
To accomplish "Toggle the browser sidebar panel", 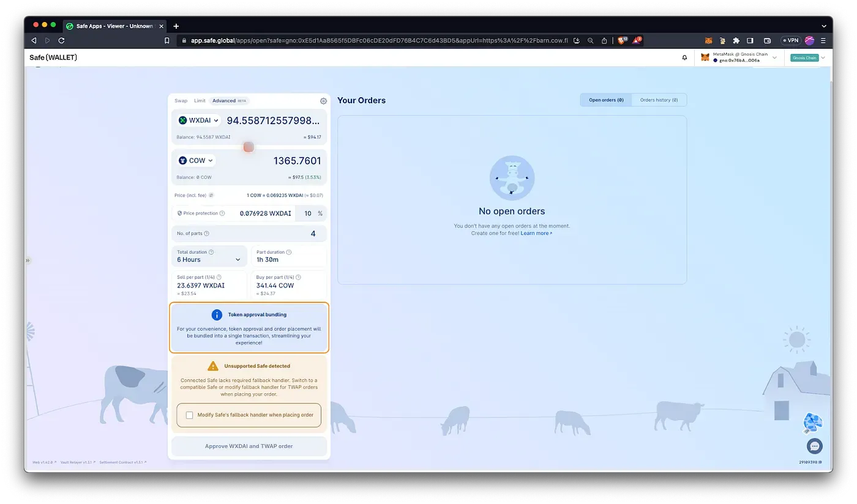I will (750, 40).
